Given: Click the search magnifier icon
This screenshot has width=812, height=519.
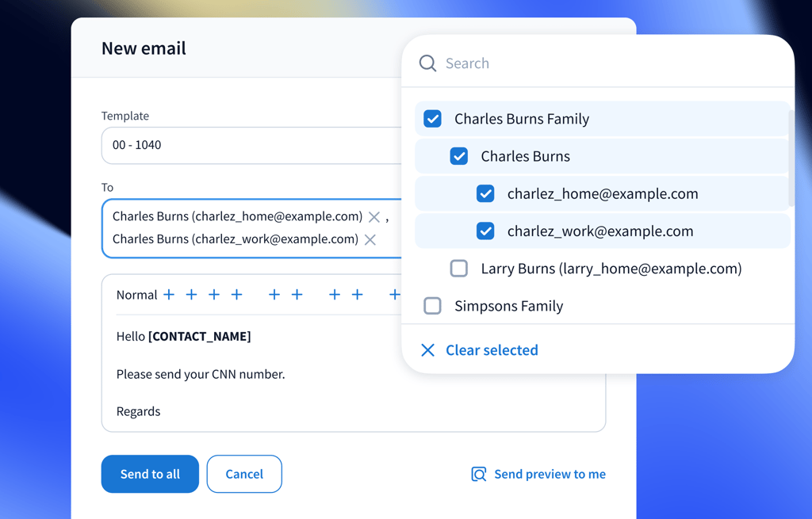Looking at the screenshot, I should point(427,63).
